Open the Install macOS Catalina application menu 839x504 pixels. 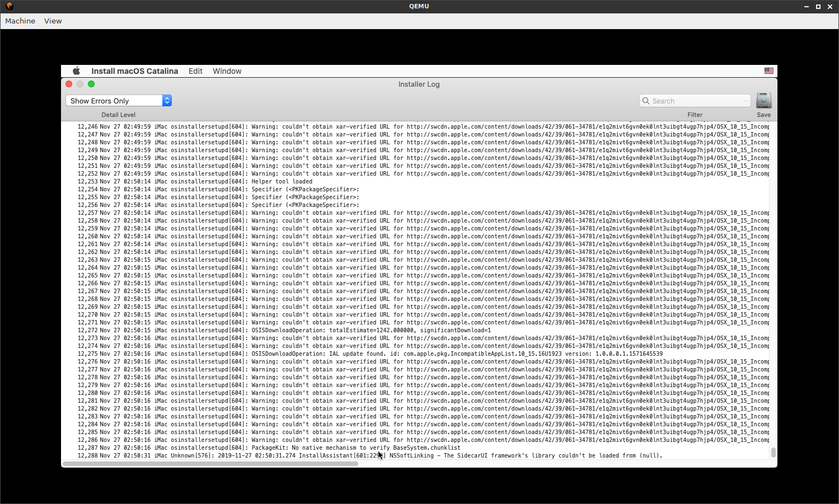[x=134, y=71]
